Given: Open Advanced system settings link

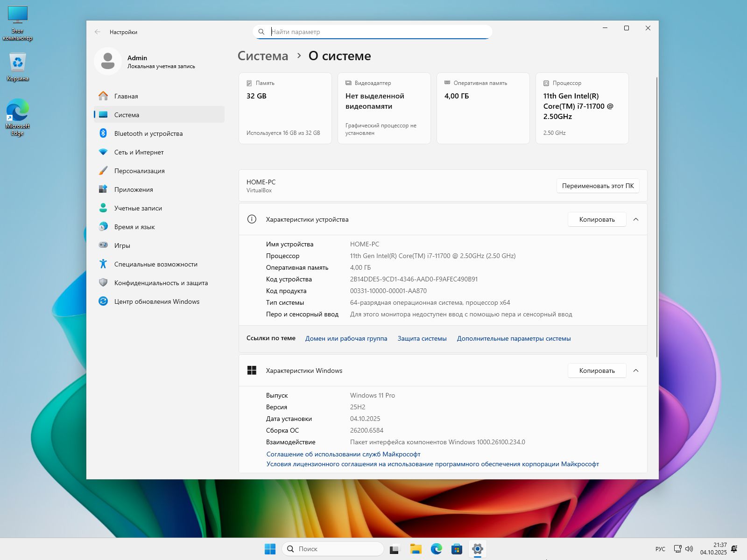Looking at the screenshot, I should click(x=514, y=338).
